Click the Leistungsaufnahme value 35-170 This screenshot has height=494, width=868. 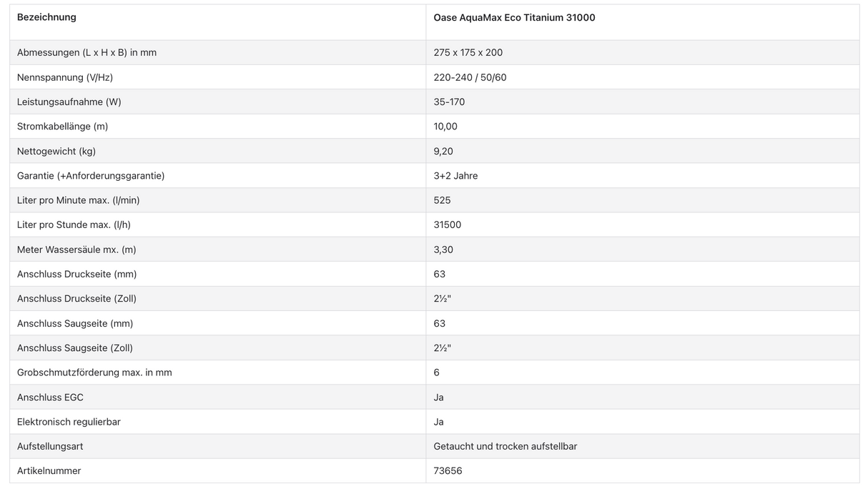pos(449,102)
